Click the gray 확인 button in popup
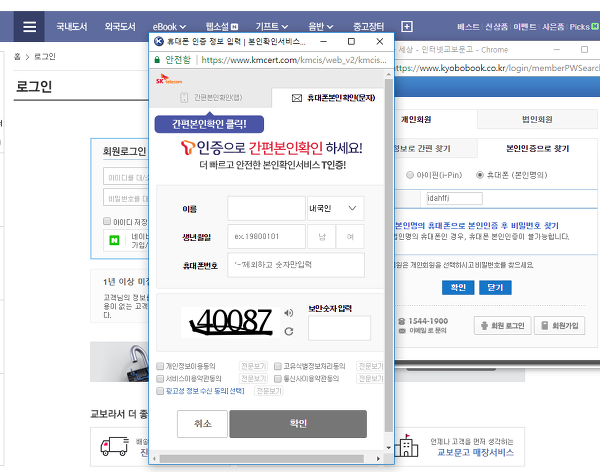The height and width of the screenshot is (472, 600). tap(298, 424)
